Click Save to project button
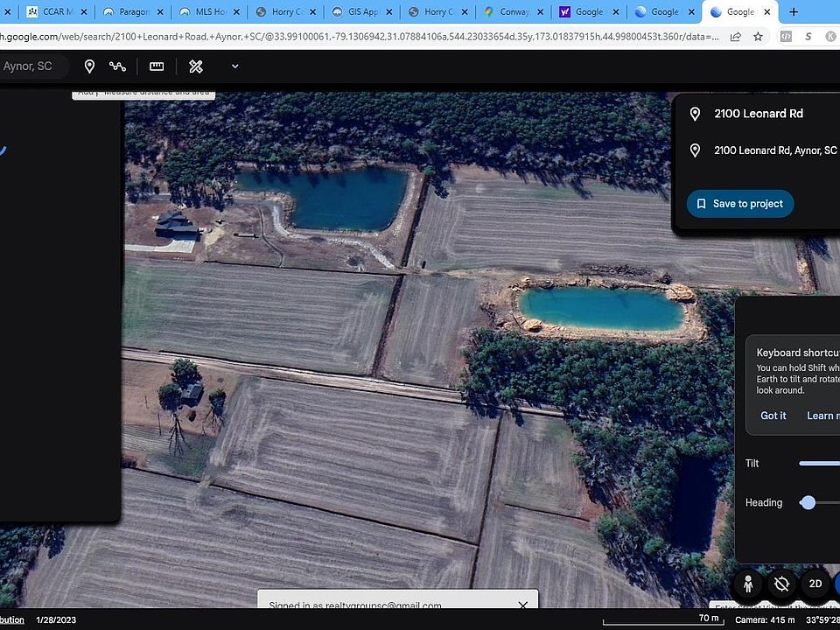Viewport: 840px width, 630px height. point(740,204)
